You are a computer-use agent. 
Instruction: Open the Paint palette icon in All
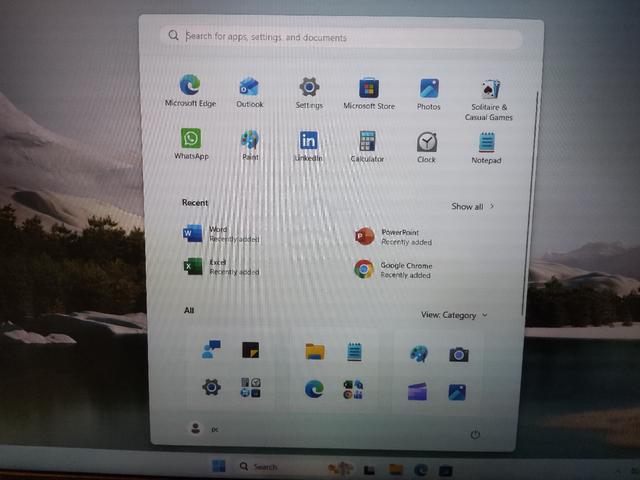pyautogui.click(x=419, y=353)
